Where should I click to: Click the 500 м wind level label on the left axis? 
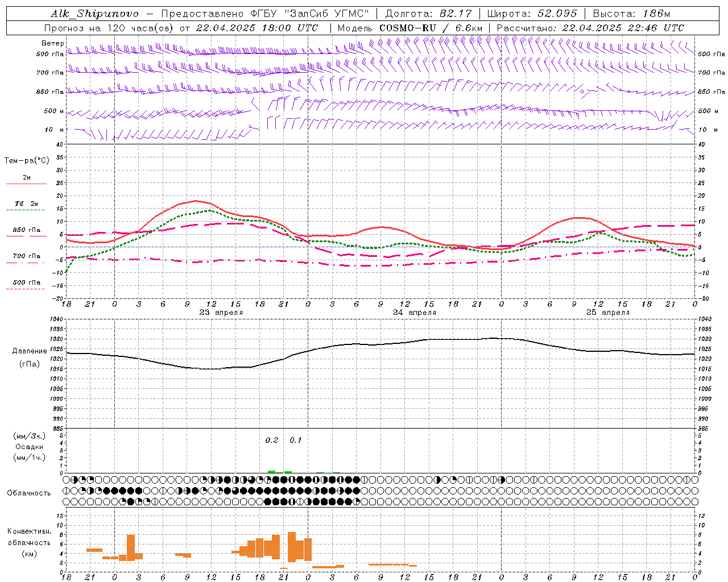point(54,111)
